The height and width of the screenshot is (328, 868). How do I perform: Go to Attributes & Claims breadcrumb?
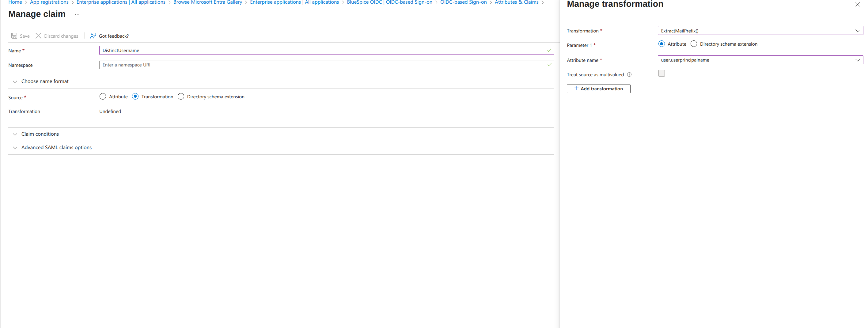click(516, 2)
